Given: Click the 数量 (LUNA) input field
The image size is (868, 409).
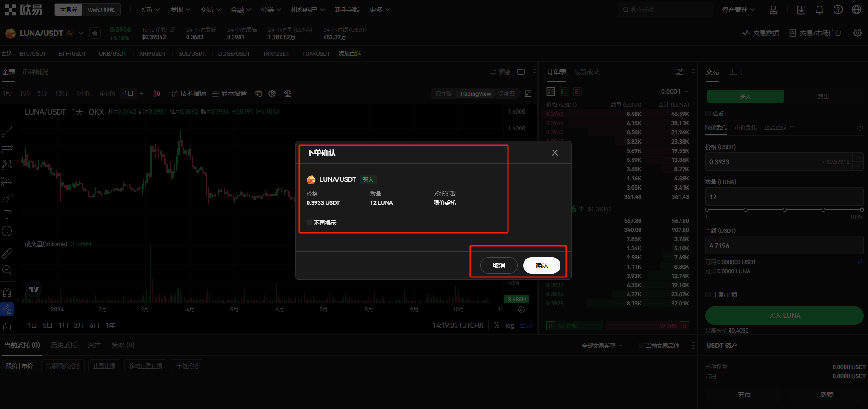Looking at the screenshot, I should point(784,196).
